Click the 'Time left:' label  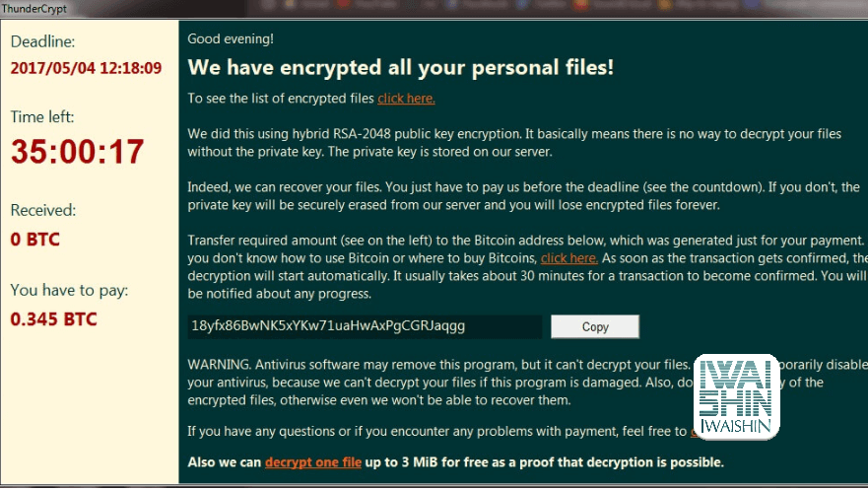click(x=42, y=116)
